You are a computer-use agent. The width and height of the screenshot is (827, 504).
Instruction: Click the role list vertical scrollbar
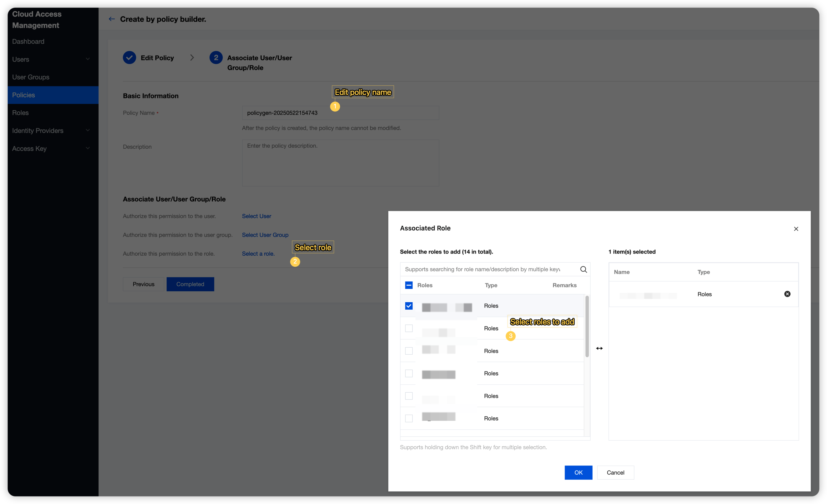click(x=587, y=326)
